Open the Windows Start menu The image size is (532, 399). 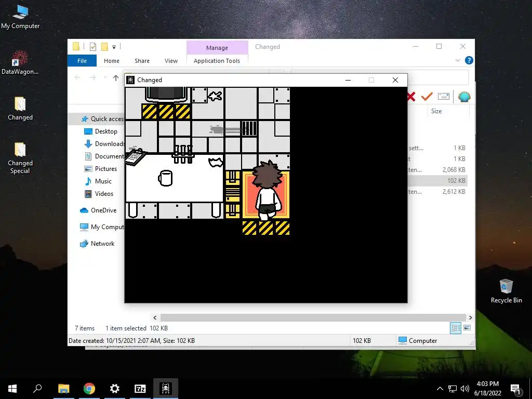coord(12,389)
